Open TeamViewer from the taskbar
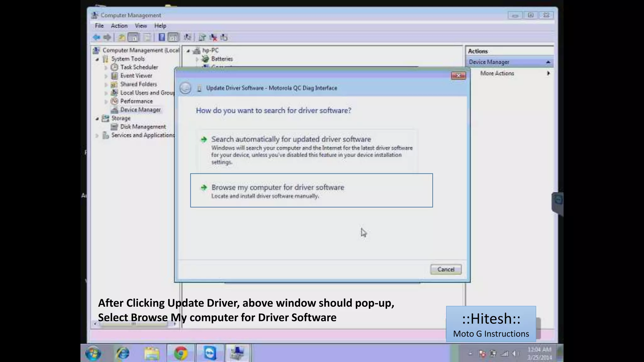 coord(210,353)
